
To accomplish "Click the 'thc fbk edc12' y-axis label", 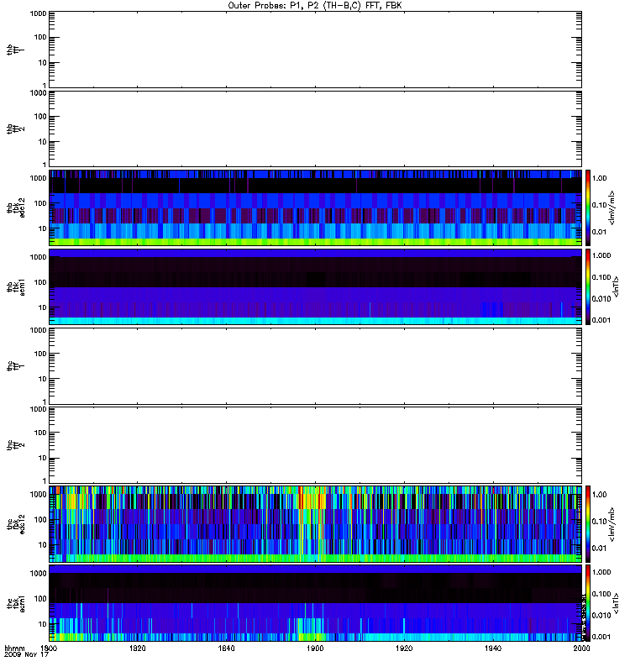I will pyautogui.click(x=15, y=524).
